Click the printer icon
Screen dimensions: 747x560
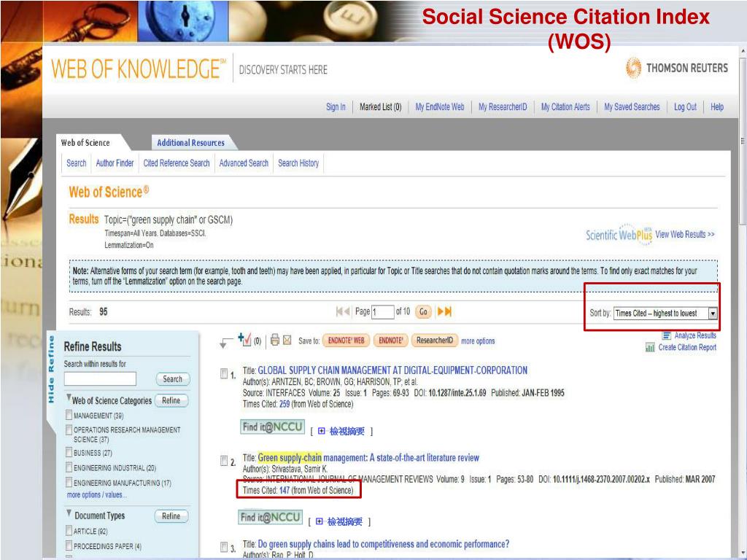click(x=275, y=340)
